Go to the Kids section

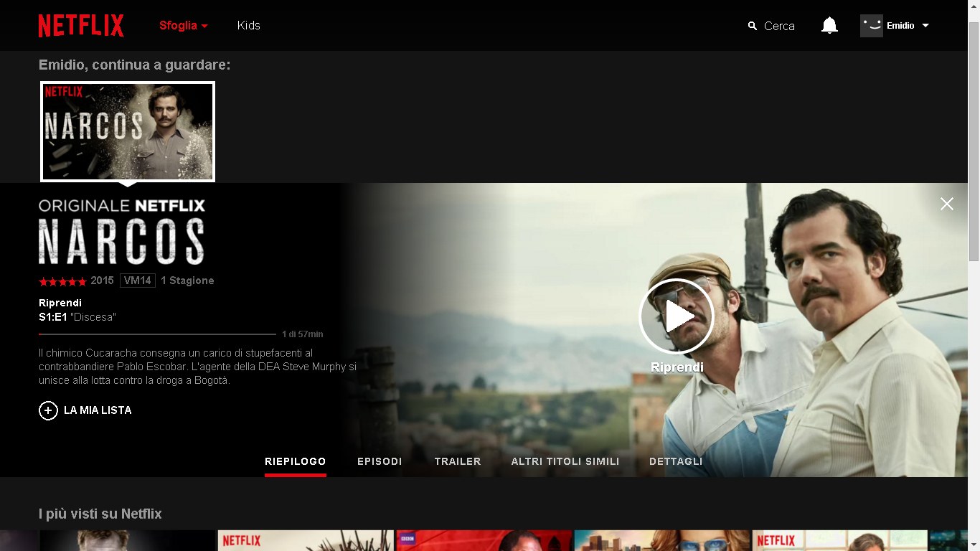(248, 25)
